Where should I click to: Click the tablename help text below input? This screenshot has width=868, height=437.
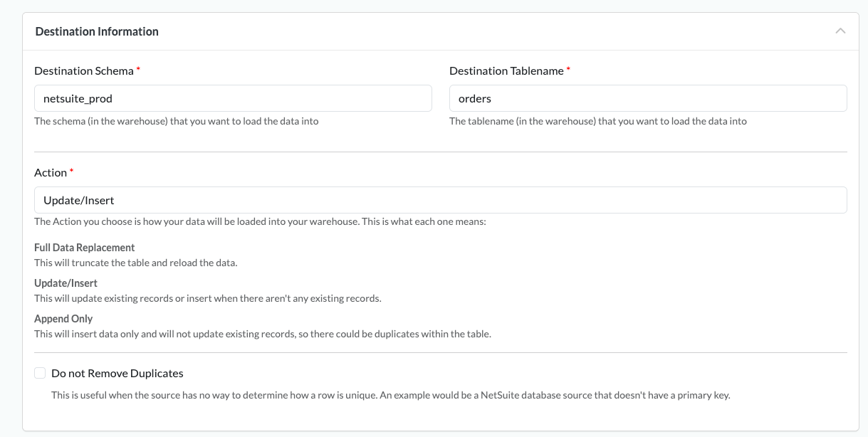click(x=597, y=121)
